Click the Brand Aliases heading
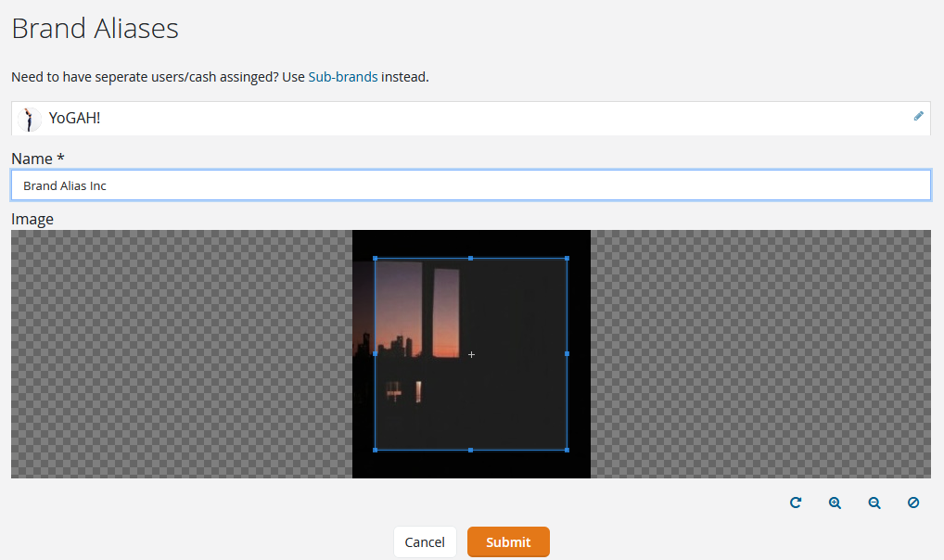This screenshot has width=944, height=560. pos(96,29)
